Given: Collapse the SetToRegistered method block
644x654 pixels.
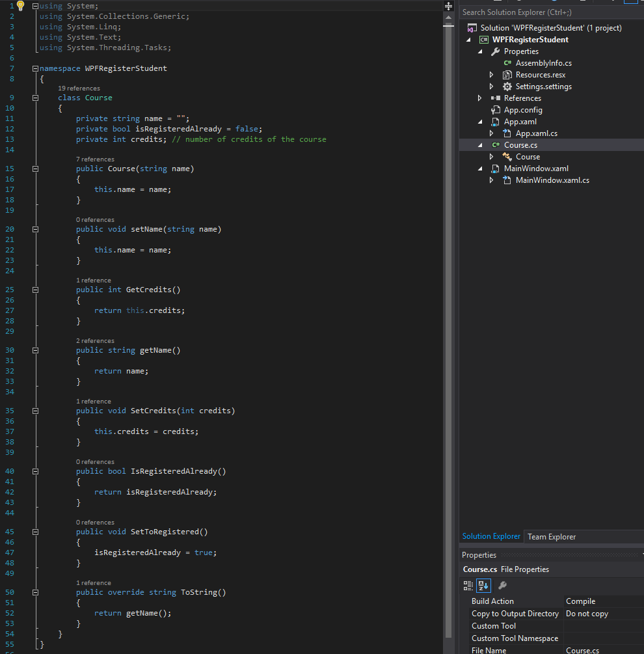Looking at the screenshot, I should pyautogui.click(x=35, y=532).
